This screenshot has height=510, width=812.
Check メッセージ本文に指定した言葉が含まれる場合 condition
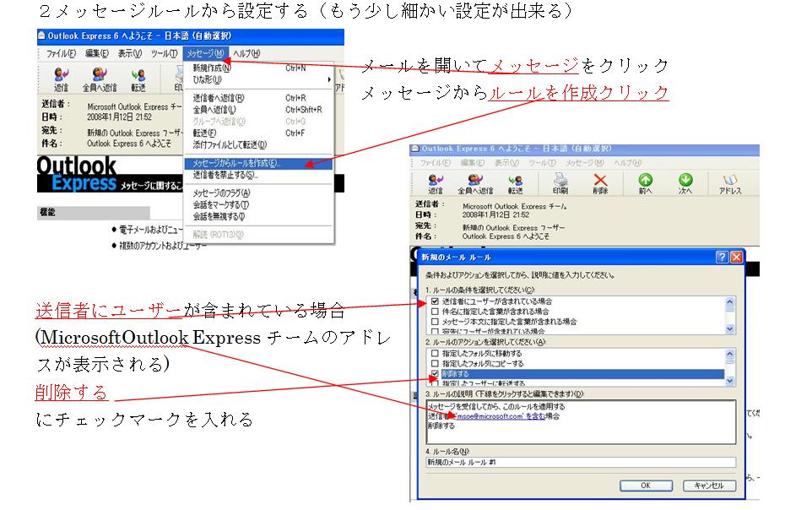point(435,322)
